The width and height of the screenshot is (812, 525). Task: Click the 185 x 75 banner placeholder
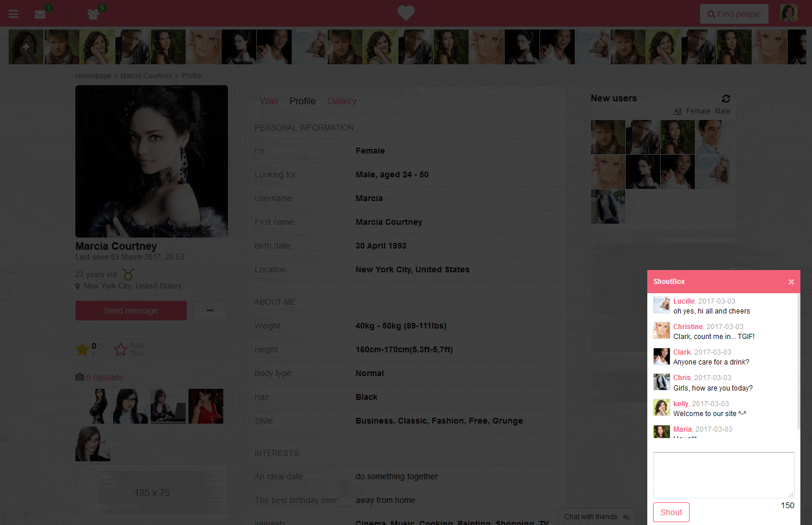pyautogui.click(x=152, y=493)
